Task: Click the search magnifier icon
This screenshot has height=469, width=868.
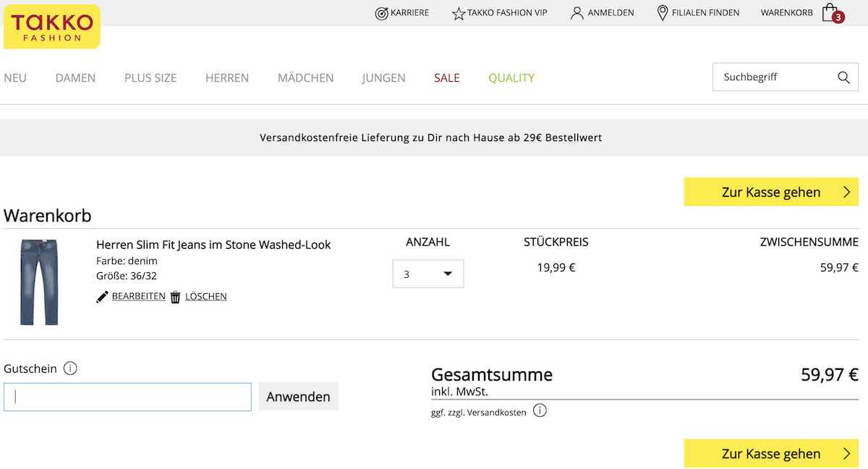Action: tap(843, 77)
